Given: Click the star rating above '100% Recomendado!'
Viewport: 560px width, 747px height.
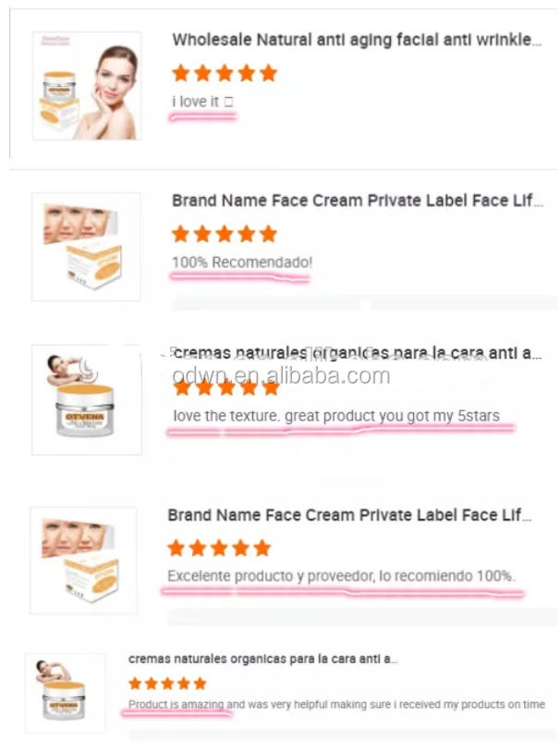Looking at the screenshot, I should [224, 234].
